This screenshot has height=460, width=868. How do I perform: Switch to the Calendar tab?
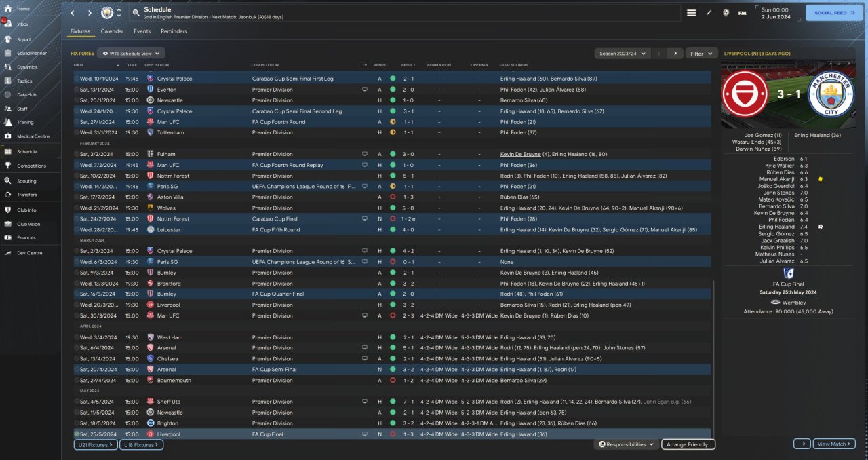pyautogui.click(x=112, y=31)
